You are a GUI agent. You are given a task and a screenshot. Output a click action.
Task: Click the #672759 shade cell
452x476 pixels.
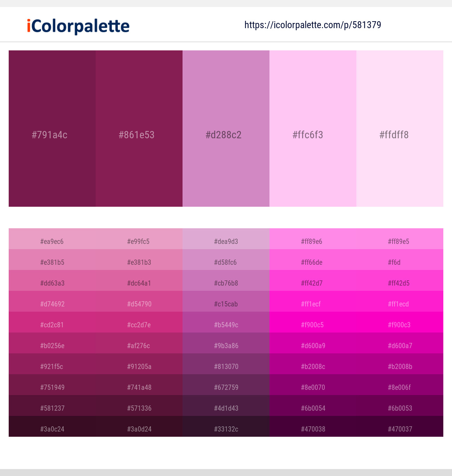[x=226, y=387]
